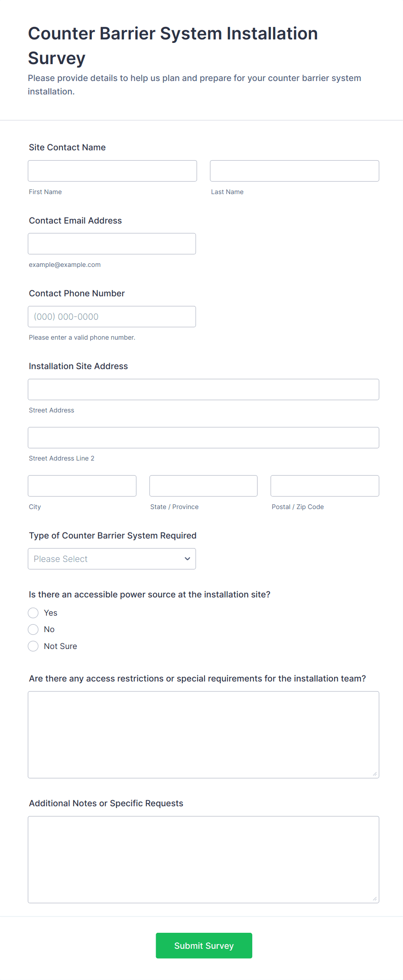403x980 pixels.
Task: Focus the Contact Email Address field
Action: [x=112, y=243]
